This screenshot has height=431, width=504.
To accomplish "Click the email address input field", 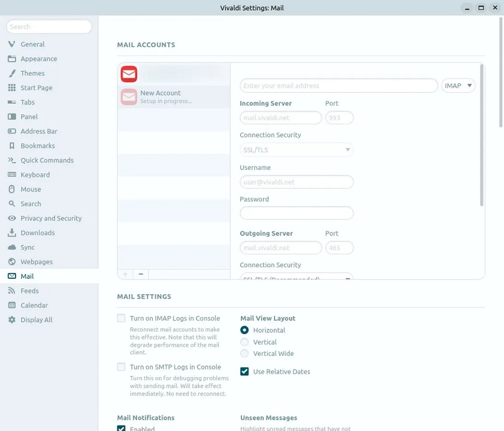I will [338, 86].
